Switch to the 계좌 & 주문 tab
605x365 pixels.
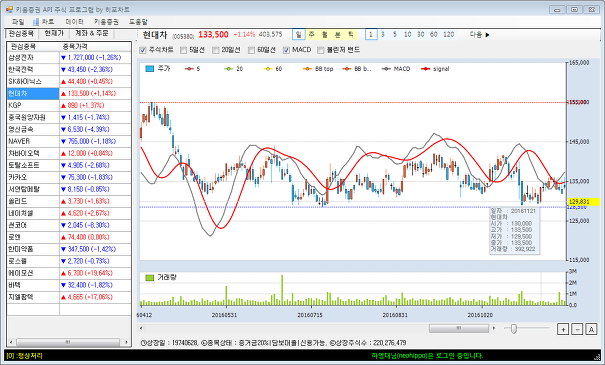(92, 34)
